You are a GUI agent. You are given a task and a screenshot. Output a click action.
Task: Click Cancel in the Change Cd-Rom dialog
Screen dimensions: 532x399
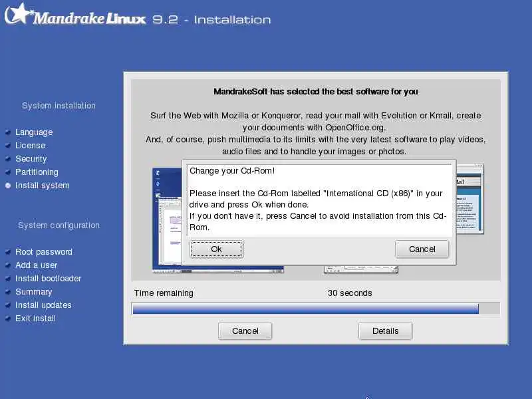(x=422, y=249)
